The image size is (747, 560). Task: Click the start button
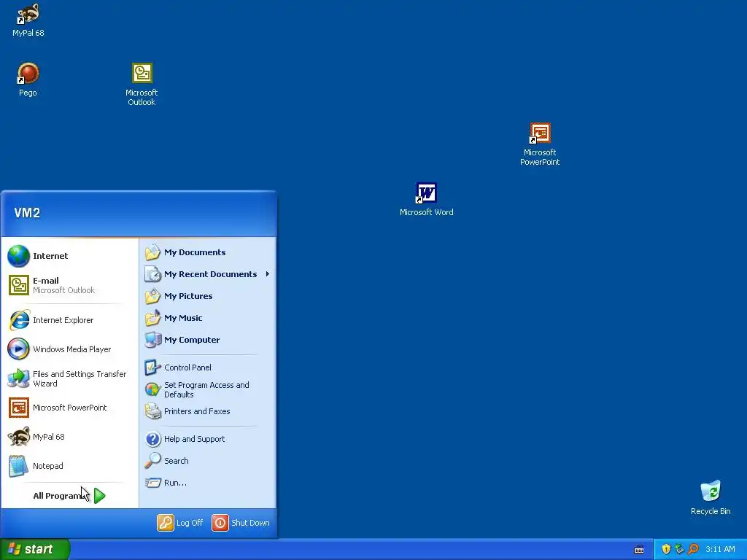(x=35, y=549)
